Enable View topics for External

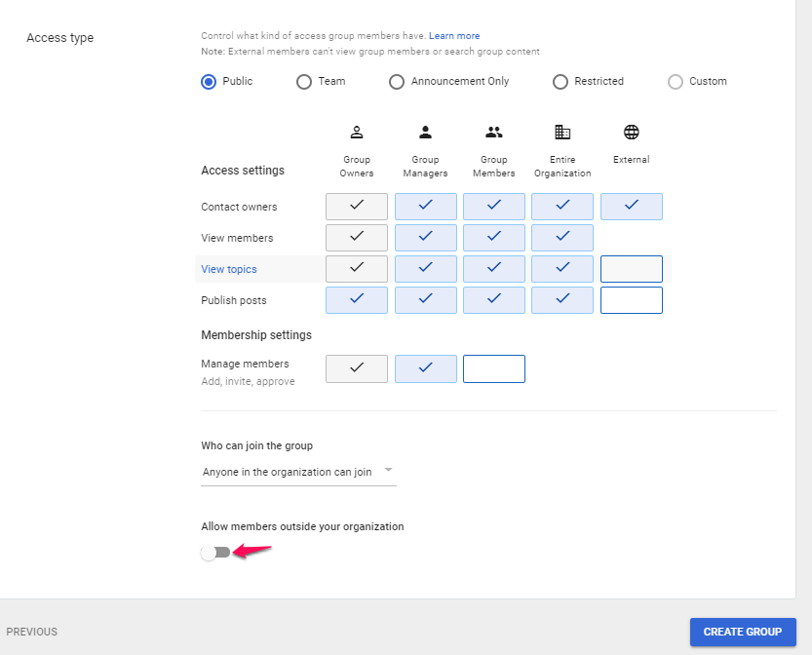632,269
